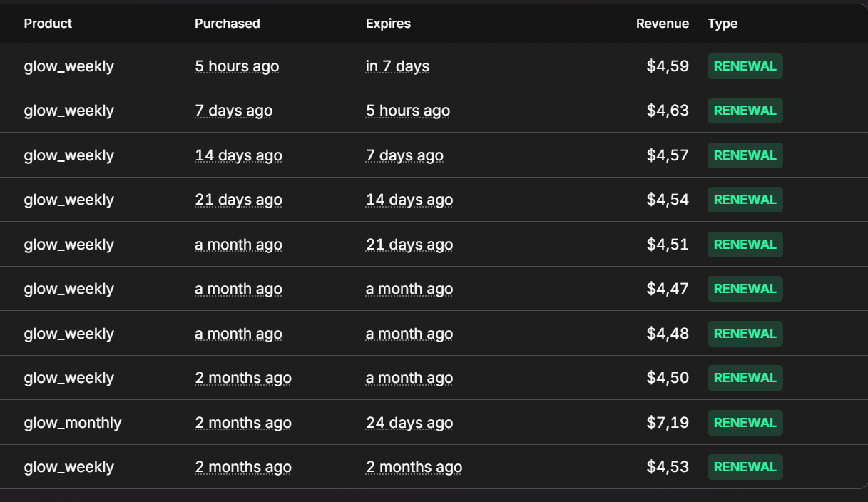Click the '7 days ago' purchased timestamp
The width and height of the screenshot is (868, 502).
point(233,111)
